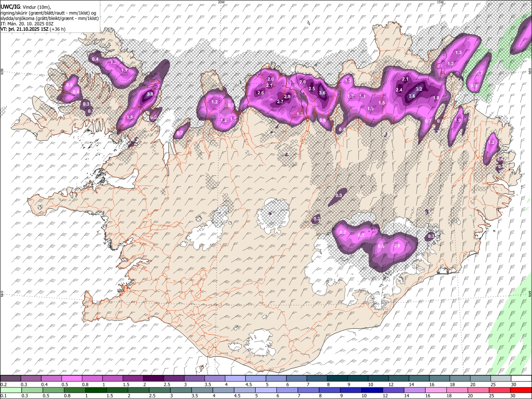The image size is (532, 399).
Task: Click the '25' label on the rain scale
Action: point(491,396)
